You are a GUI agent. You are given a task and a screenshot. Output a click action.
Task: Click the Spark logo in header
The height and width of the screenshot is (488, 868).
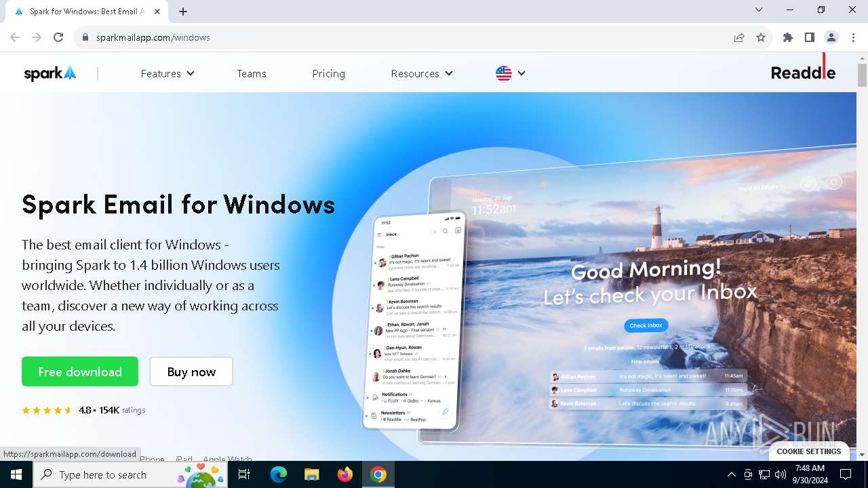pyautogui.click(x=50, y=73)
